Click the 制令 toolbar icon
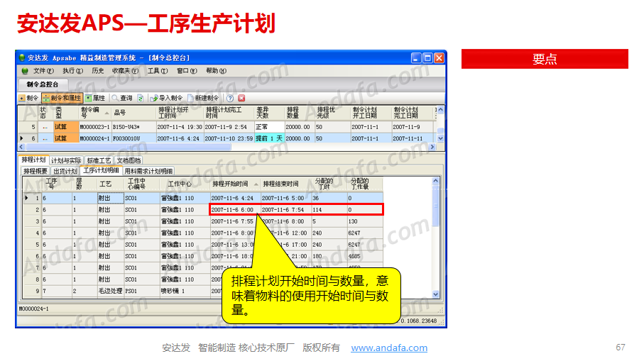 tap(22, 98)
